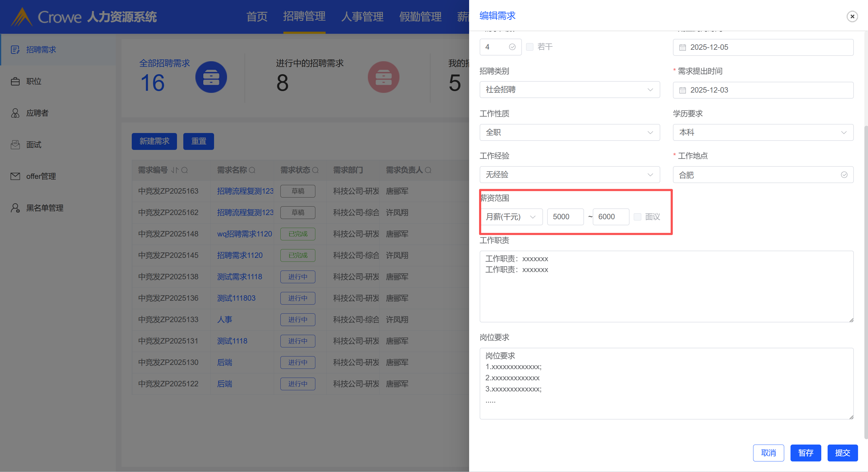The height and width of the screenshot is (472, 868).
Task: Expand the 工作经验 dropdown
Action: point(570,175)
